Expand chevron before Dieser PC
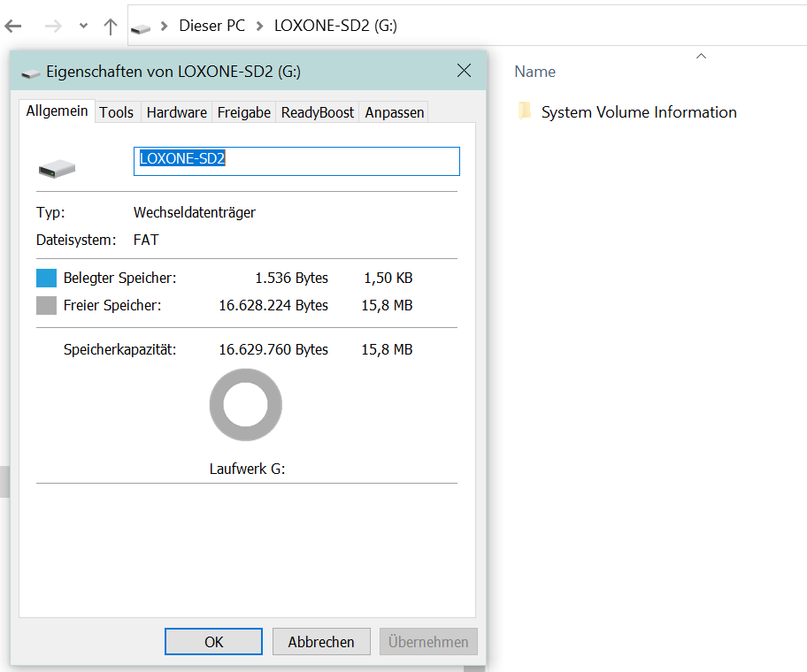 click(165, 26)
